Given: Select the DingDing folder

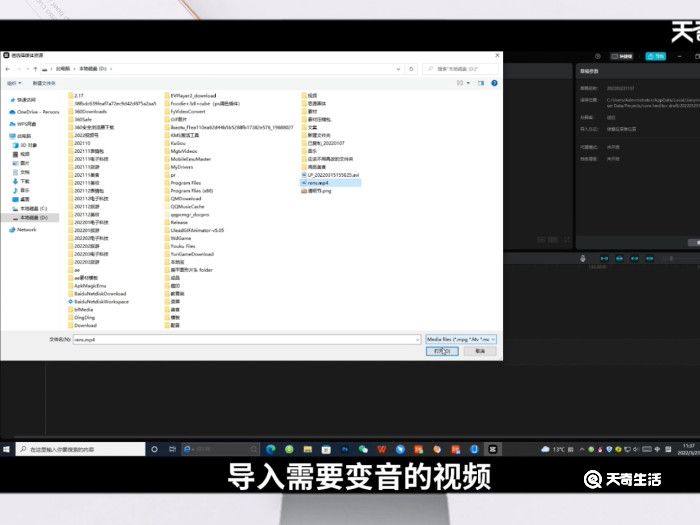Looking at the screenshot, I should coord(82,317).
